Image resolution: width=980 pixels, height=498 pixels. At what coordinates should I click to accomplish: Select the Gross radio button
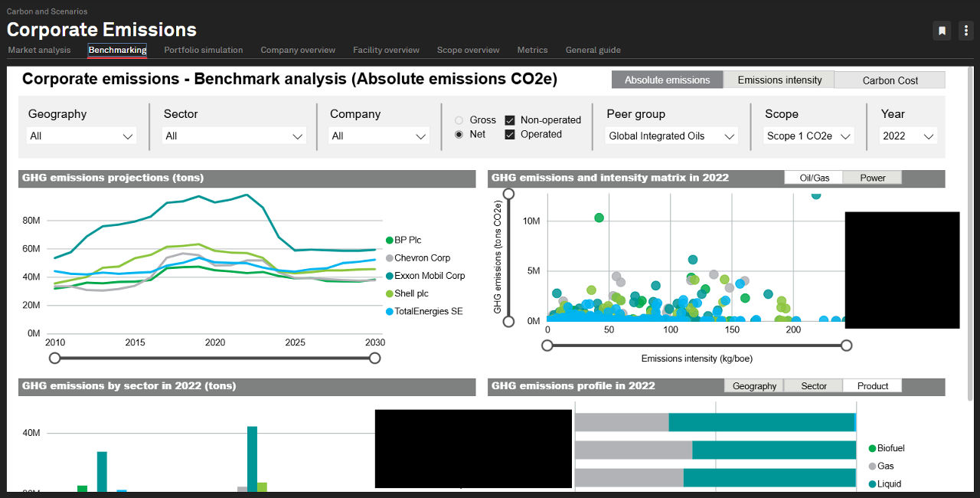459,120
